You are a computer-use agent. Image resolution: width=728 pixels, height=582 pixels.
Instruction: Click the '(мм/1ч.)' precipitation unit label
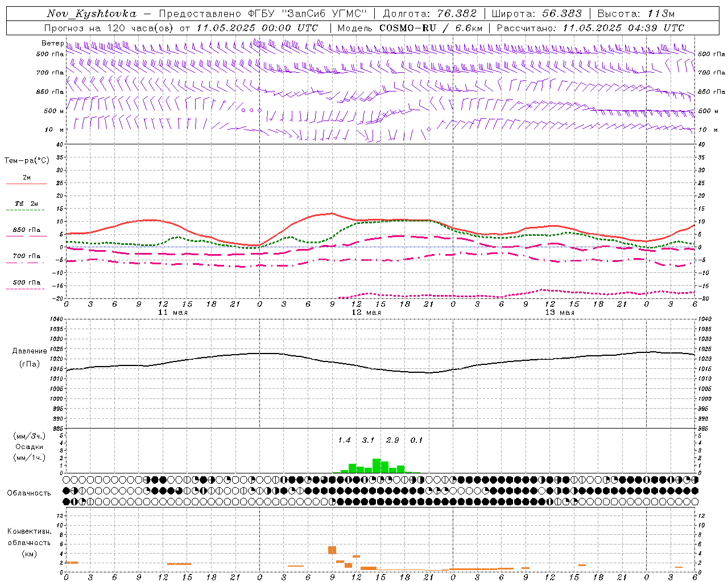(x=29, y=458)
